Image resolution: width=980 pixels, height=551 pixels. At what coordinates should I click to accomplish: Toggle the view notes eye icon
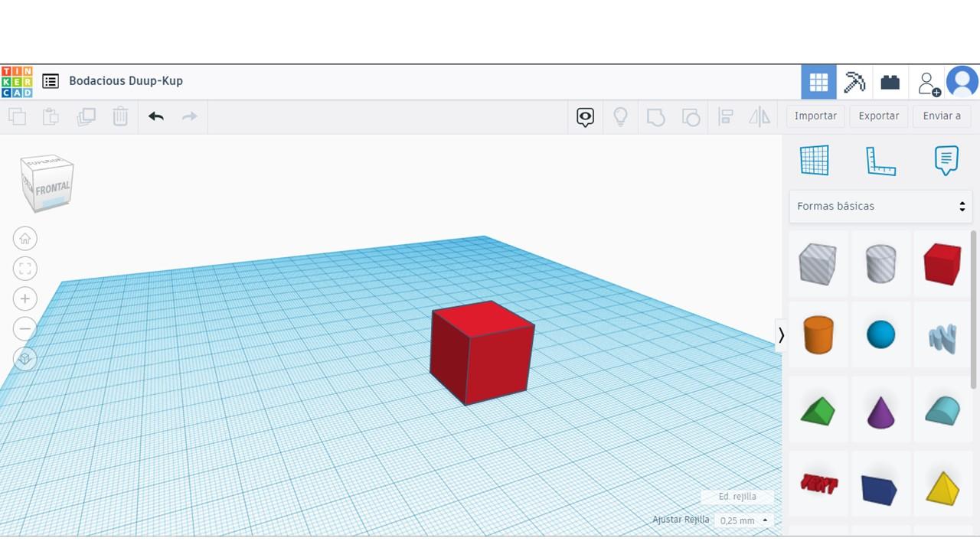click(x=585, y=117)
